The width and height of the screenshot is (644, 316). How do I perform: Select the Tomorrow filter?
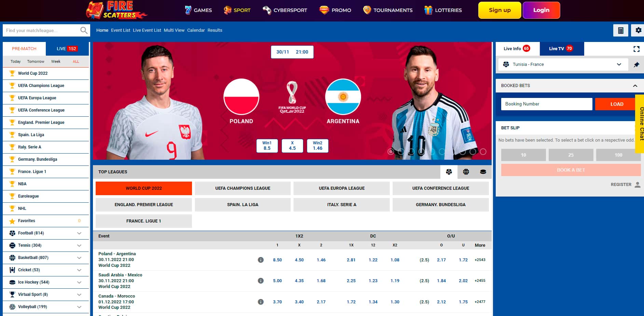tap(36, 61)
